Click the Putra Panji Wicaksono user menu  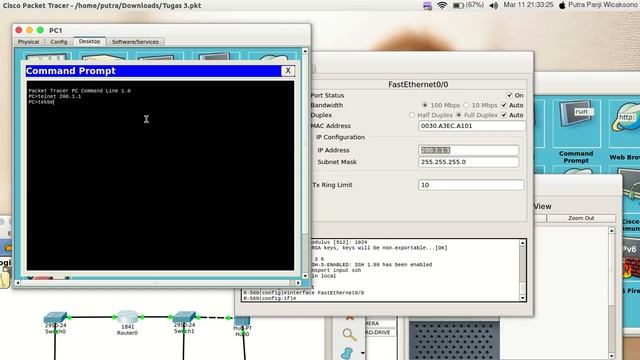pos(604,5)
